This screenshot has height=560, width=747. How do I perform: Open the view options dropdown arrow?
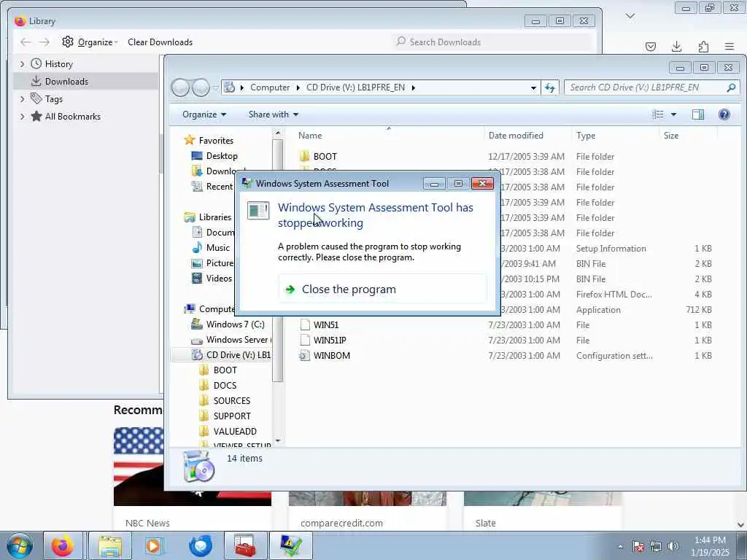[x=673, y=114]
